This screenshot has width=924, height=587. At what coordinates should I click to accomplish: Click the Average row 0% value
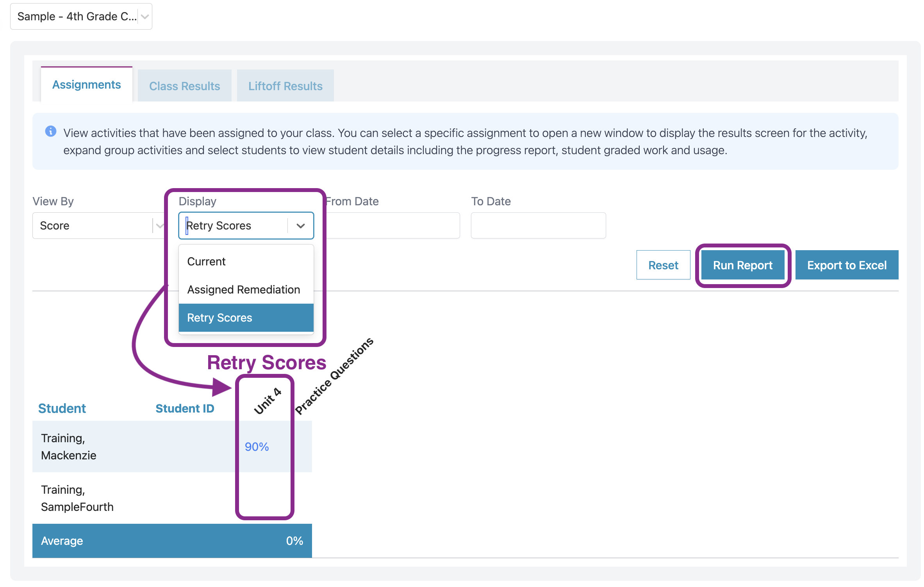[294, 541]
